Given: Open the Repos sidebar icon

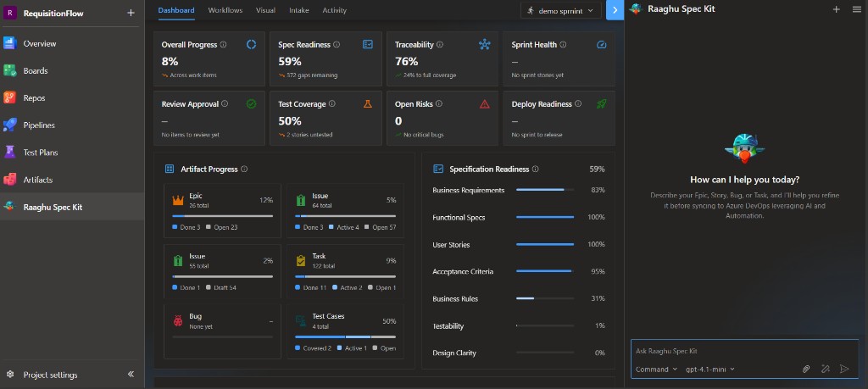Looking at the screenshot, I should point(9,97).
